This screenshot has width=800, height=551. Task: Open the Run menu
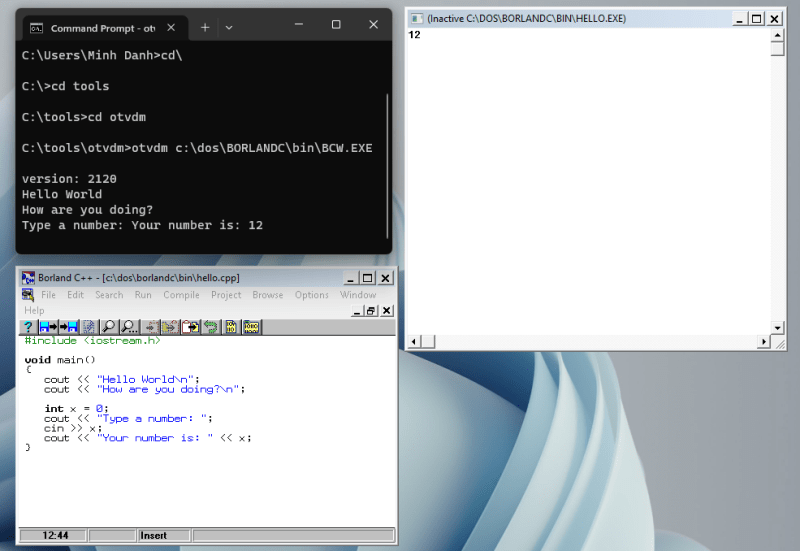pos(143,295)
